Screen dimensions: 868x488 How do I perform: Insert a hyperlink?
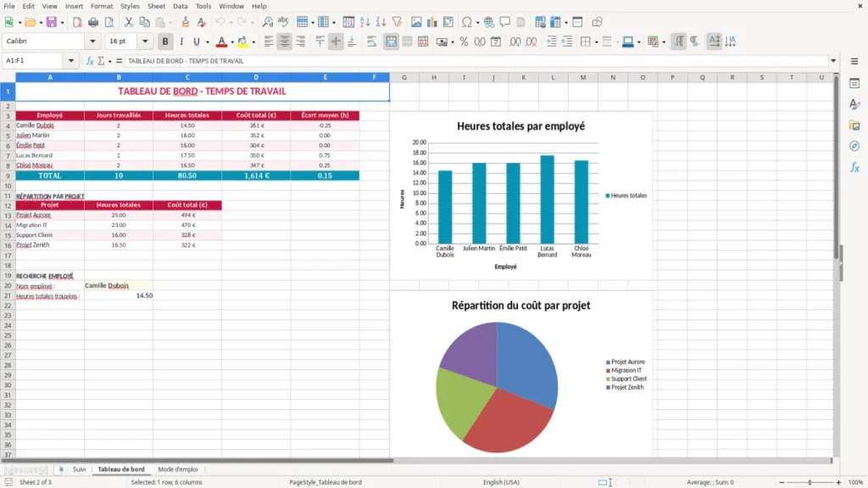tap(489, 22)
